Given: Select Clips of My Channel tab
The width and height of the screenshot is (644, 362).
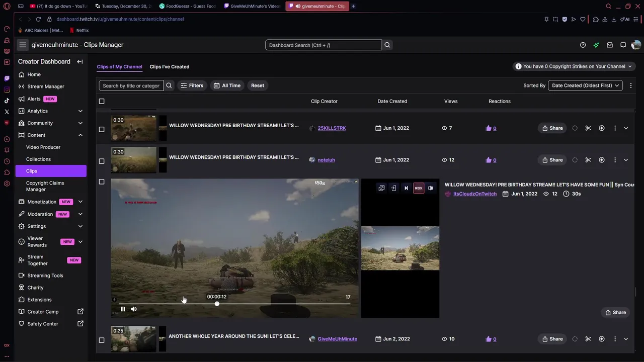Looking at the screenshot, I should click(119, 66).
